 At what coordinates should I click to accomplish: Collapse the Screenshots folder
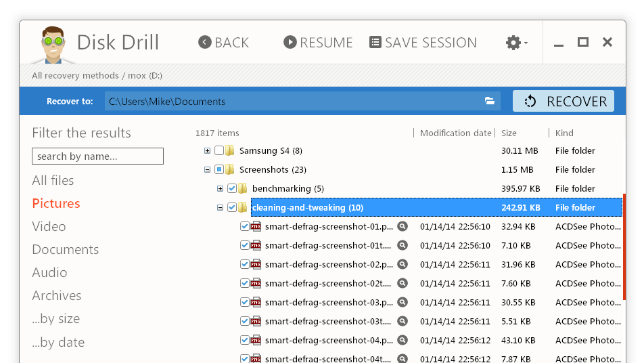(208, 170)
